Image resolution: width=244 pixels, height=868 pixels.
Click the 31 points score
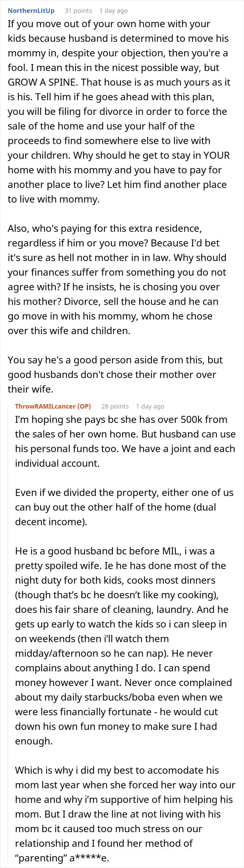78,10
